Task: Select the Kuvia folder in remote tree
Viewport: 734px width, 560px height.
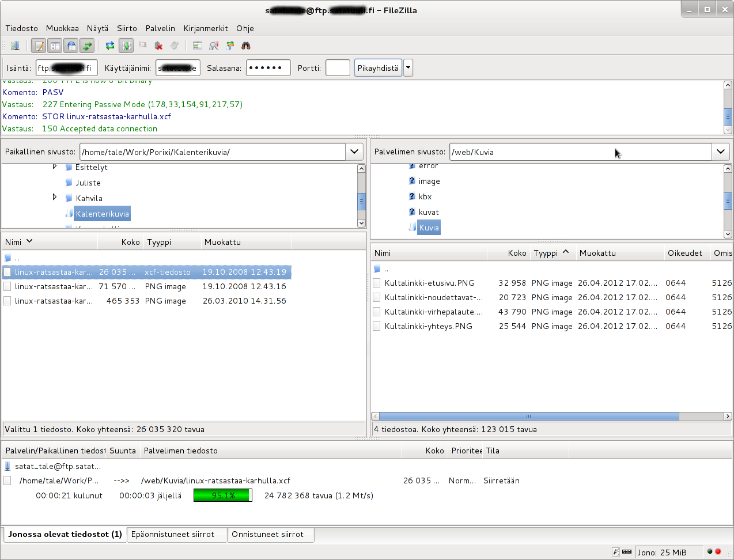Action: pos(429,228)
